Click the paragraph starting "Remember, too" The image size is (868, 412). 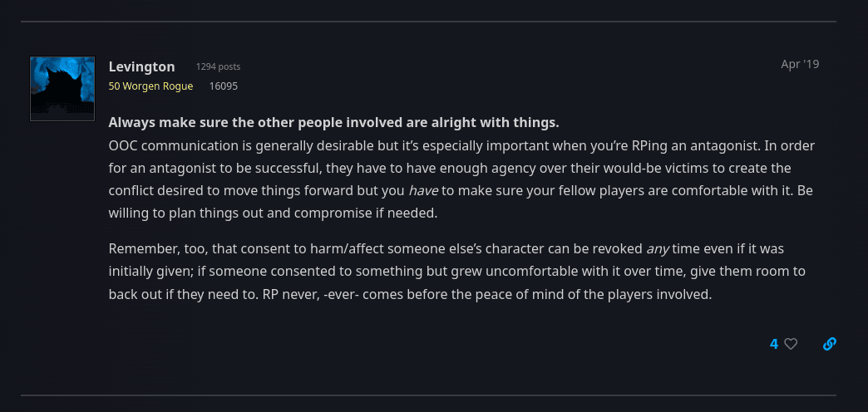point(456,272)
